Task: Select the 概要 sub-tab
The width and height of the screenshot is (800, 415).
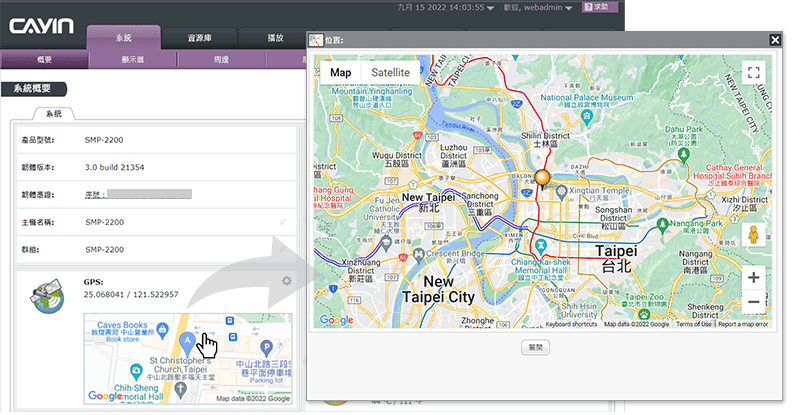Action: 44,60
